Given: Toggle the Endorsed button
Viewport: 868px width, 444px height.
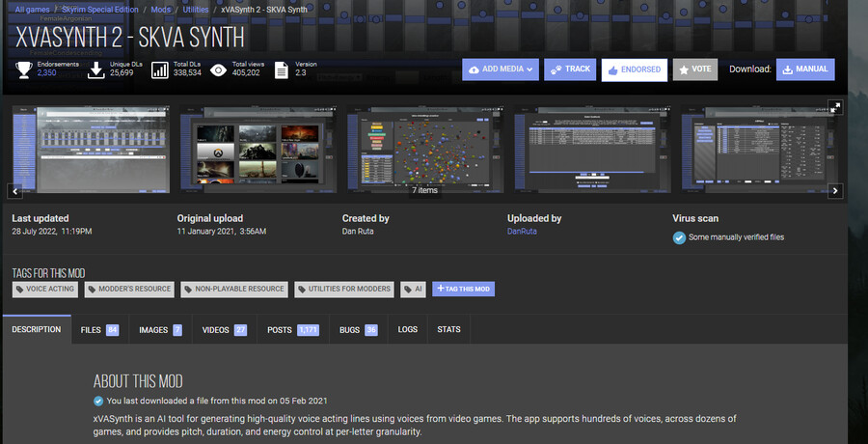Looking at the screenshot, I should click(635, 69).
